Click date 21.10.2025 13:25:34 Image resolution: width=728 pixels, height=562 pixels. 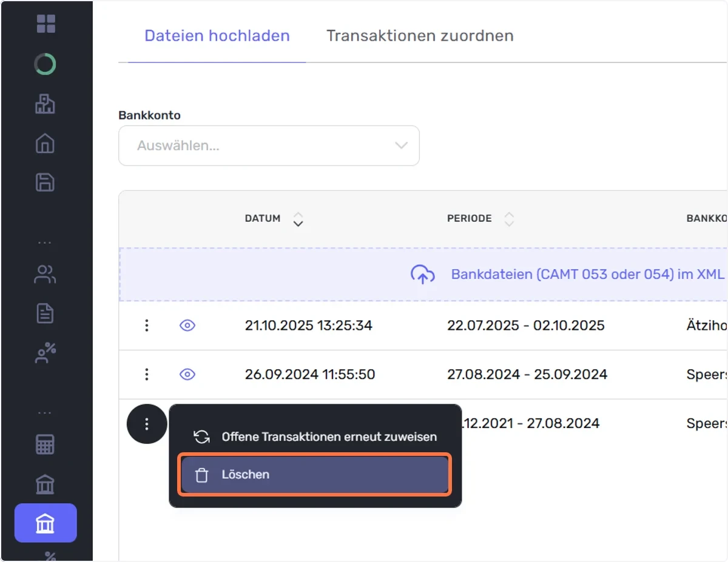pyautogui.click(x=309, y=326)
